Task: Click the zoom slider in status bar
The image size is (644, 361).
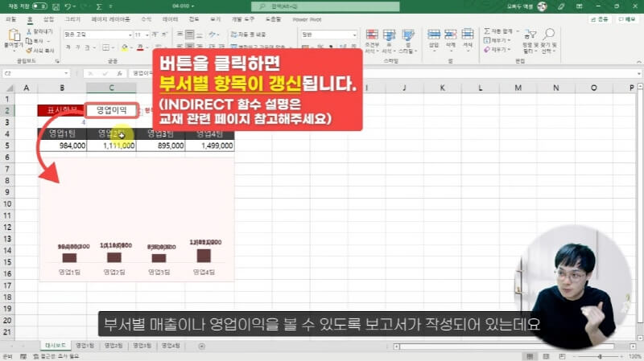Action: (600, 356)
